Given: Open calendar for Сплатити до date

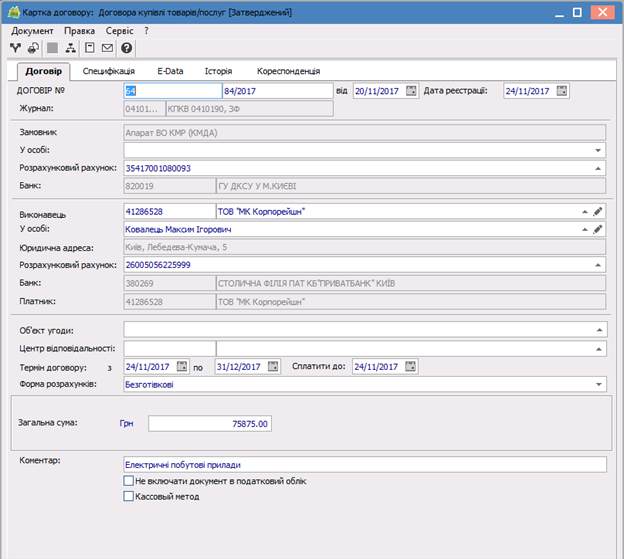Looking at the screenshot, I should (410, 366).
